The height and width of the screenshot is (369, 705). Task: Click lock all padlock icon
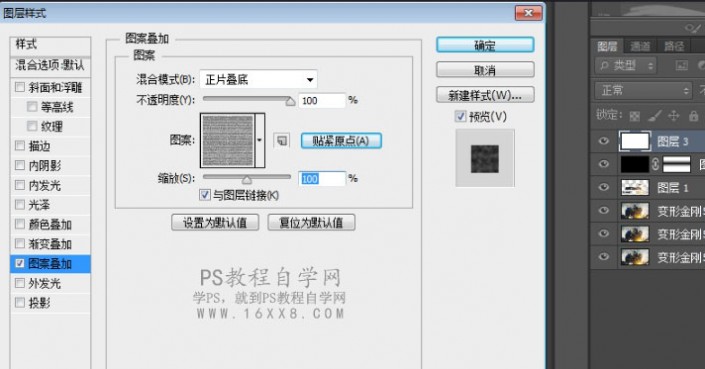[x=694, y=116]
